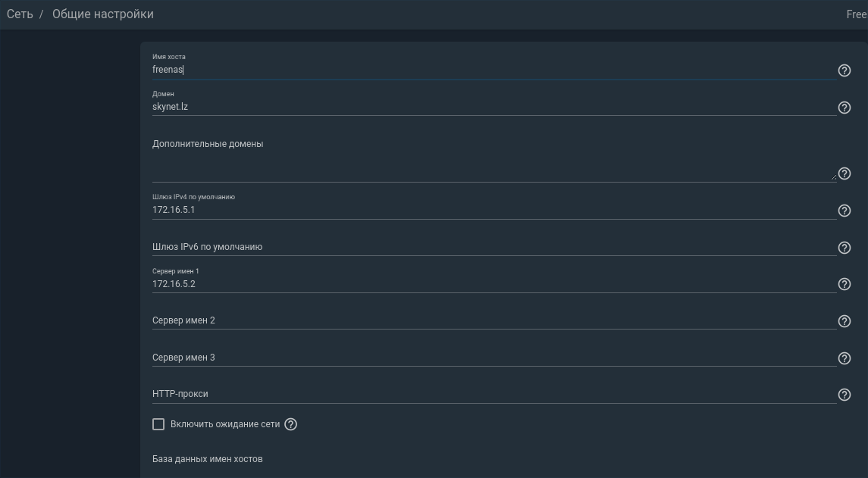Screen dimensions: 868x478
Task: Click the HTTP proxy field
Action: click(x=494, y=394)
